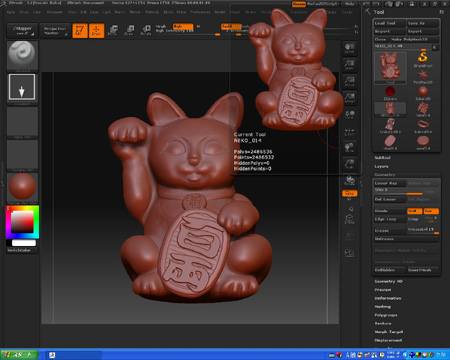450x360 pixels.
Task: Open the stroke type picker with arrow
Action: click(22, 87)
